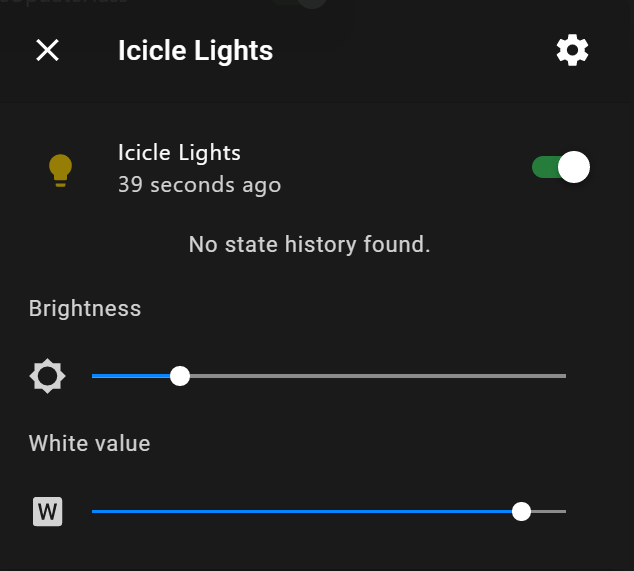Click the Icicle Lights dialog title
Image resolution: width=634 pixels, height=571 pixels.
[x=195, y=50]
